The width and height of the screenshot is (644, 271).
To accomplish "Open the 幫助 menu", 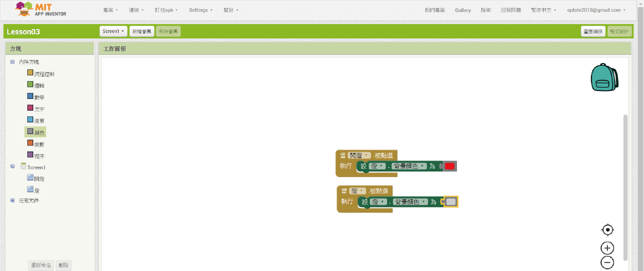I will click(x=231, y=10).
